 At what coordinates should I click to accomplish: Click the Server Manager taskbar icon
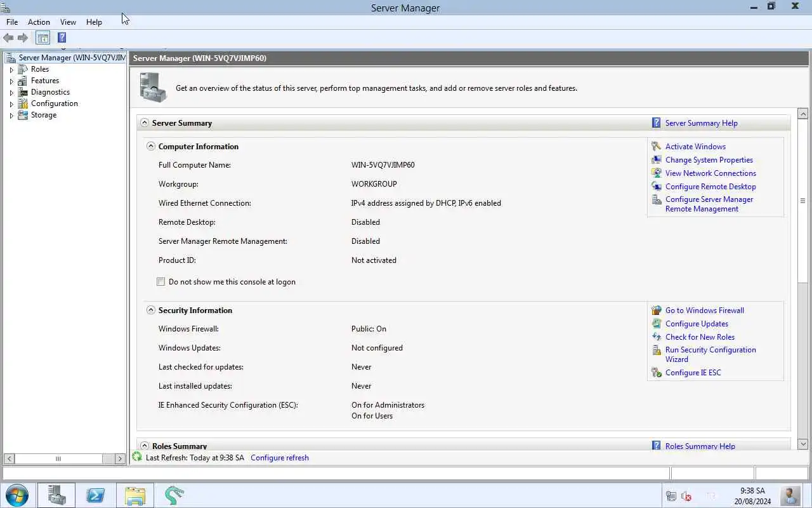click(x=56, y=495)
